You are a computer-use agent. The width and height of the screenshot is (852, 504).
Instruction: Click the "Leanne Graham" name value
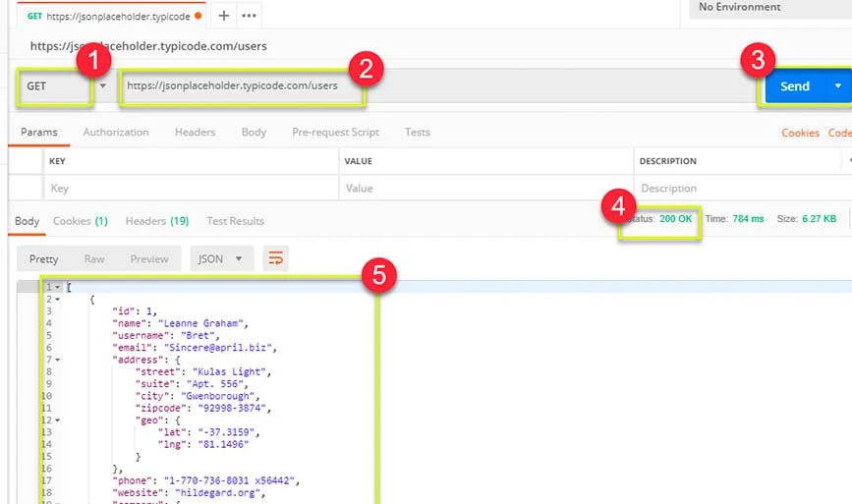coord(200,323)
